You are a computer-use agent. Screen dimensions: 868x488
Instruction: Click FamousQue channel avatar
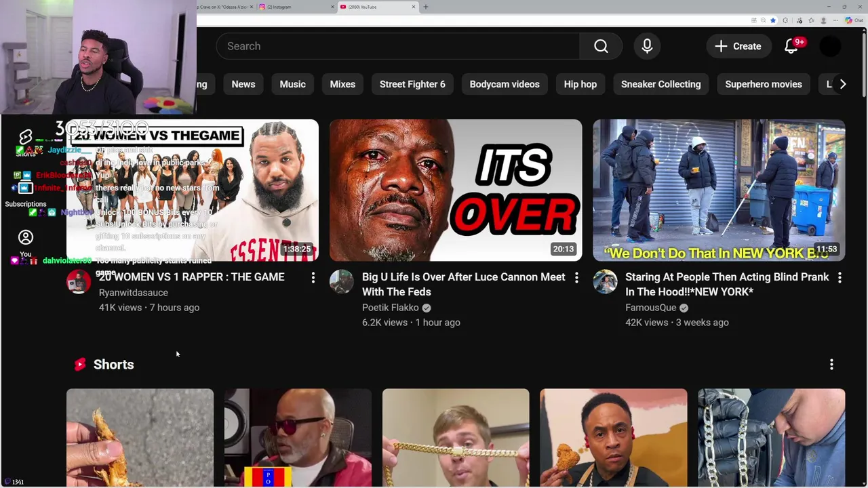coord(605,281)
